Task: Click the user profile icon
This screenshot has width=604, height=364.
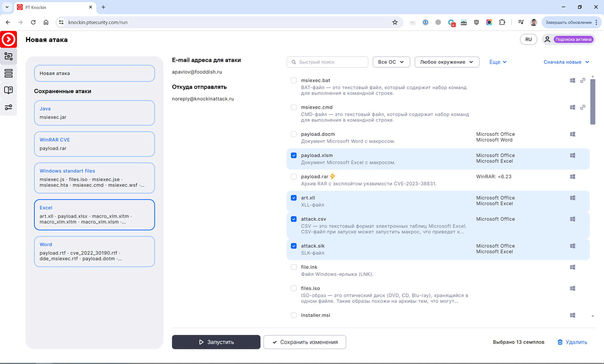Action: click(547, 39)
